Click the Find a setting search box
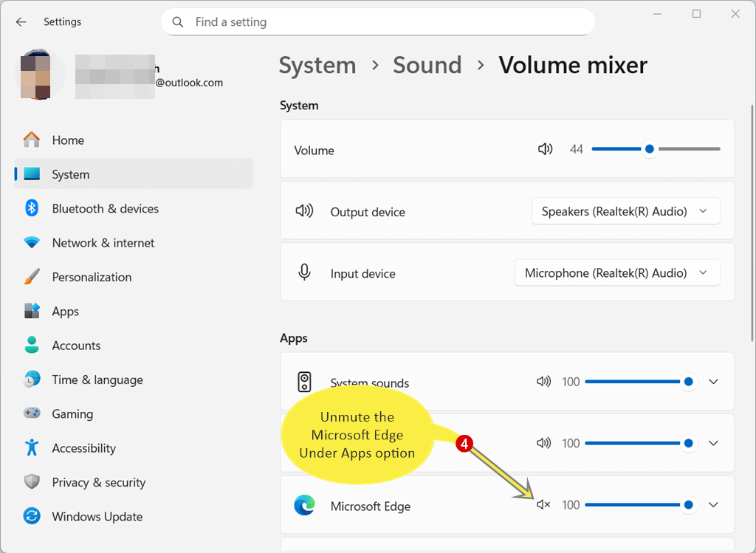The image size is (756, 553). 377,22
